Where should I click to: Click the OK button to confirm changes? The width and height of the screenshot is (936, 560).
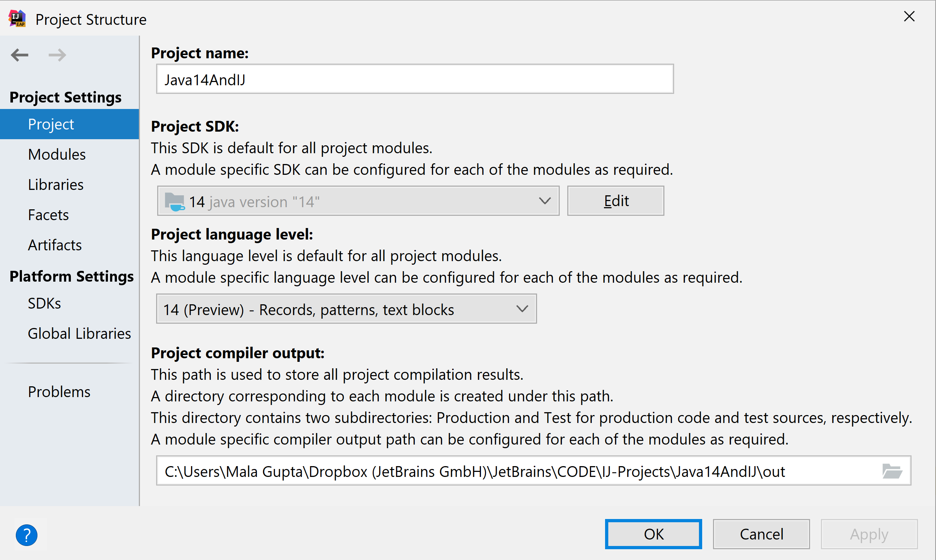pyautogui.click(x=653, y=533)
